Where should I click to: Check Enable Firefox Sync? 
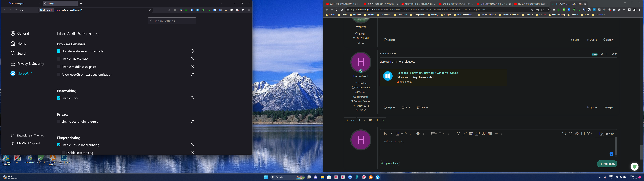pyautogui.click(x=59, y=59)
